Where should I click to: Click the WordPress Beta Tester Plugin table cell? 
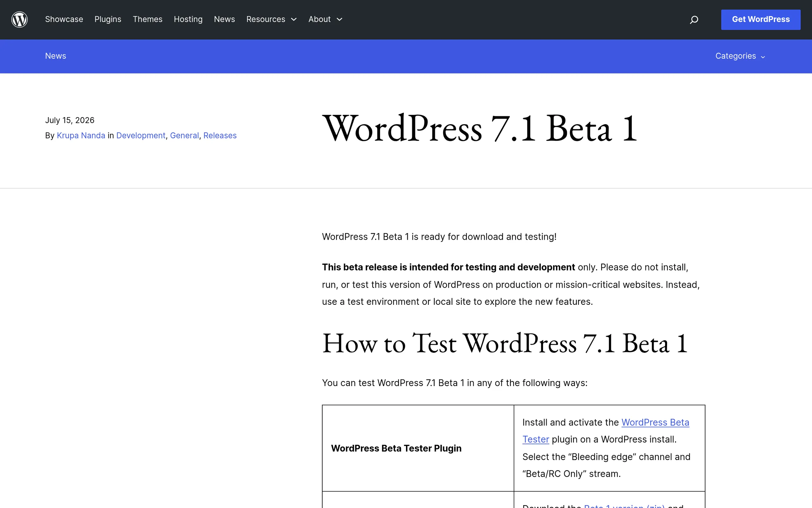[418, 448]
